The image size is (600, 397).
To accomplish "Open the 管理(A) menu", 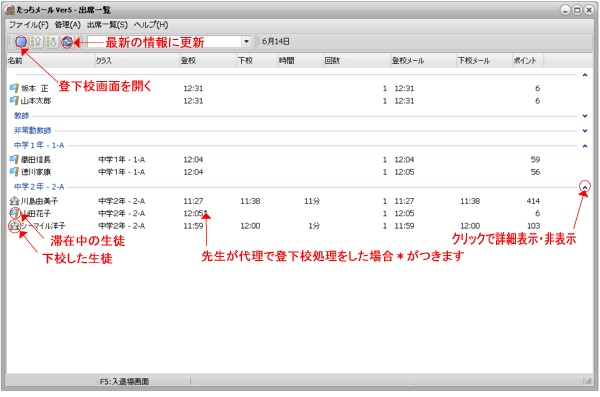I will tap(68, 25).
